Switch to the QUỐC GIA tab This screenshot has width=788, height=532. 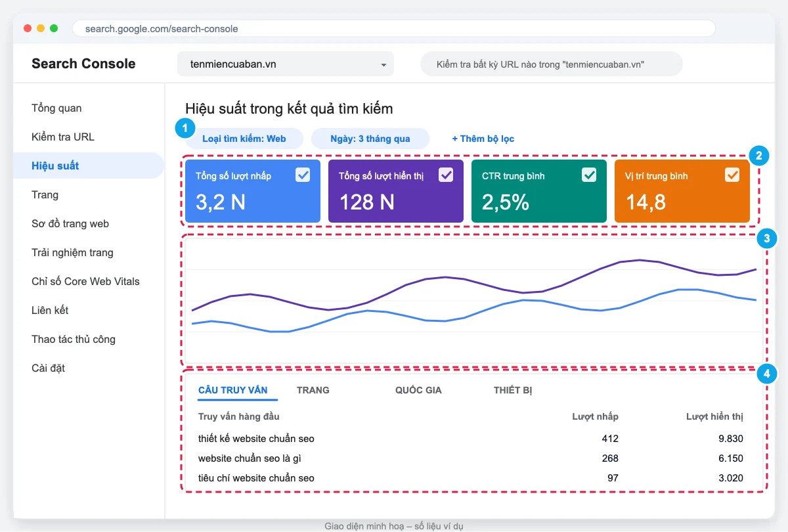tap(418, 390)
